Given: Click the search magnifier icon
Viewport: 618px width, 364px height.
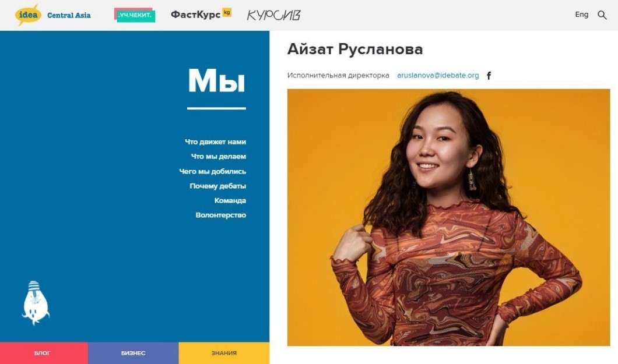Looking at the screenshot, I should 602,15.
